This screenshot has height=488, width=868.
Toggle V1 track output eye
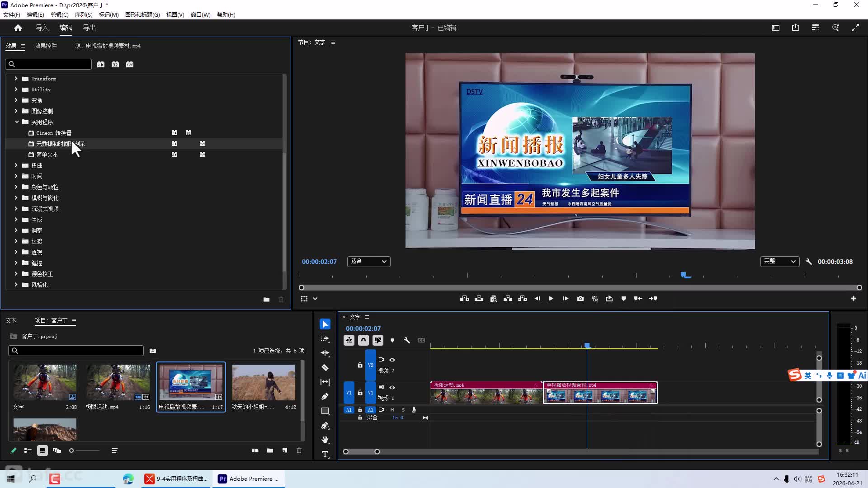click(392, 387)
